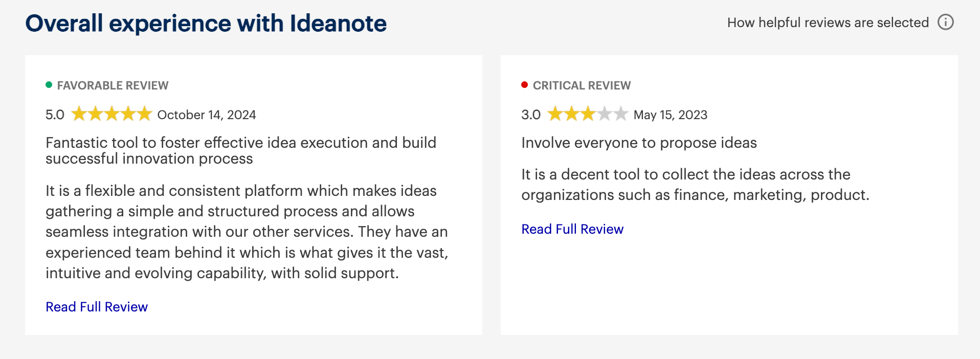The height and width of the screenshot is (359, 980).
Task: Click the three-star rating in critical review
Action: 588,114
